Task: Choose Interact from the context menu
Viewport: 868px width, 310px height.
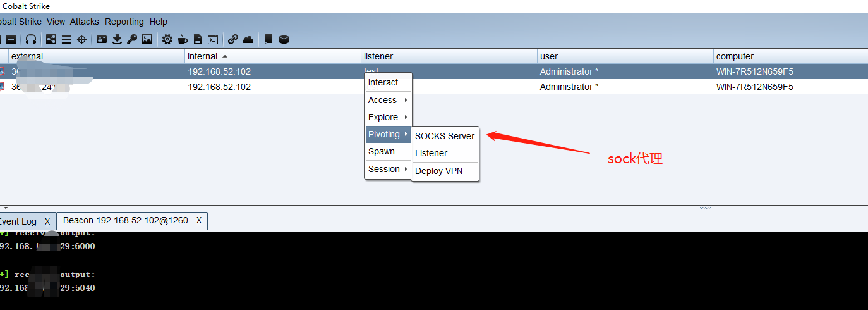Action: pyautogui.click(x=388, y=82)
